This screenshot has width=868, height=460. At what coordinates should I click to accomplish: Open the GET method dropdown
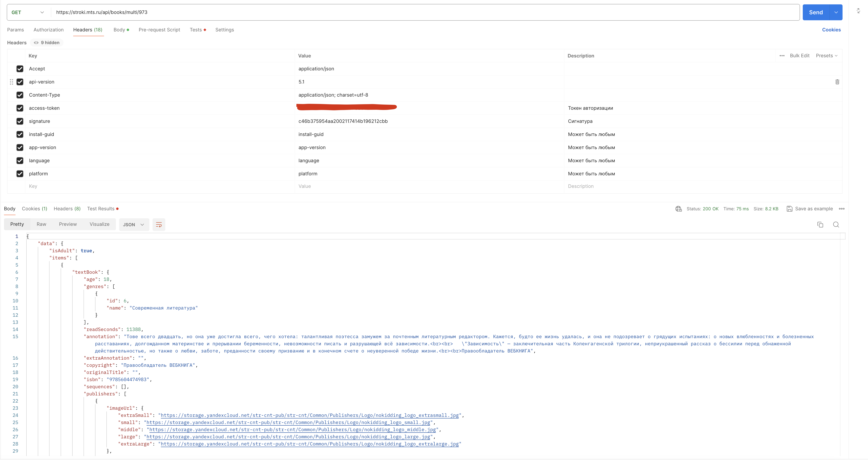(x=28, y=13)
